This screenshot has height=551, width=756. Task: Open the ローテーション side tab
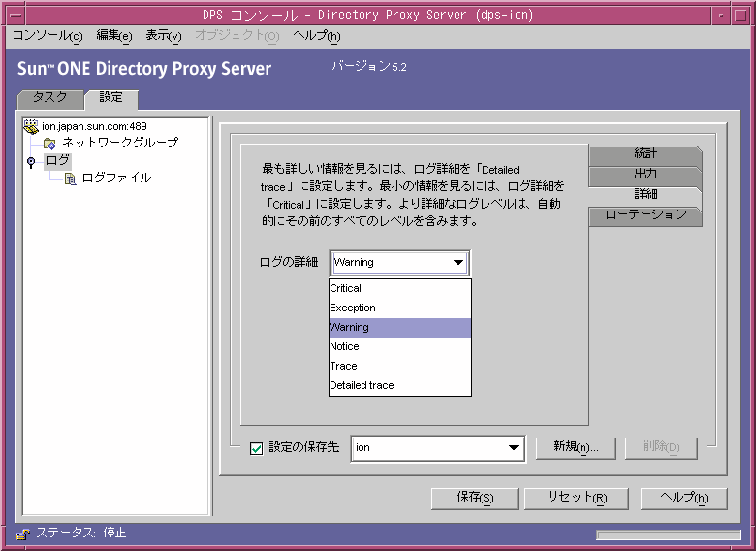[x=646, y=215]
